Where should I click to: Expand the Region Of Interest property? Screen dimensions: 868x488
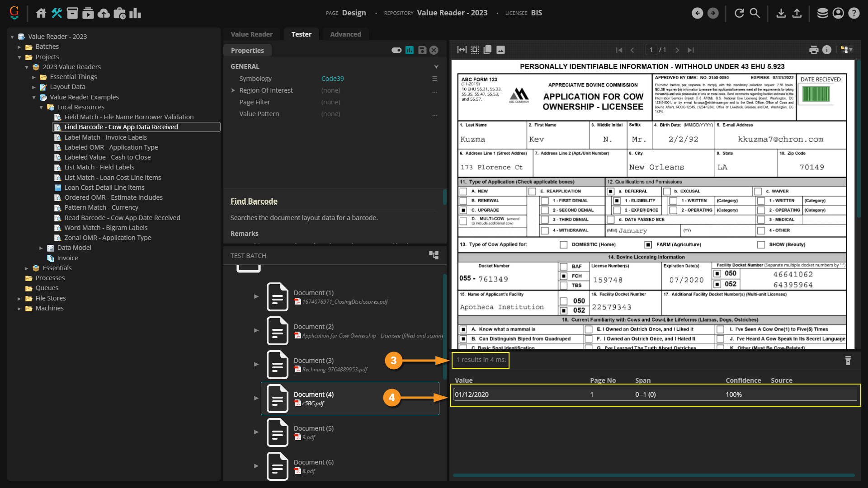pos(233,90)
